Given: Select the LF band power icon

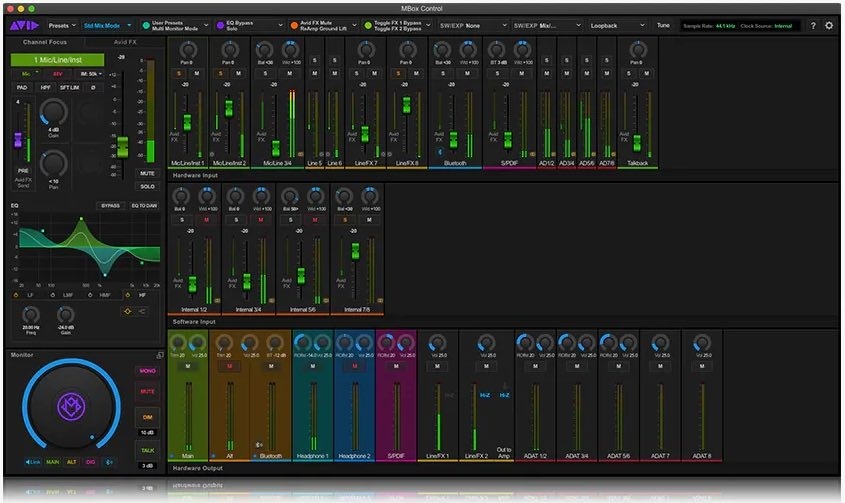Looking at the screenshot, I should 16,295.
